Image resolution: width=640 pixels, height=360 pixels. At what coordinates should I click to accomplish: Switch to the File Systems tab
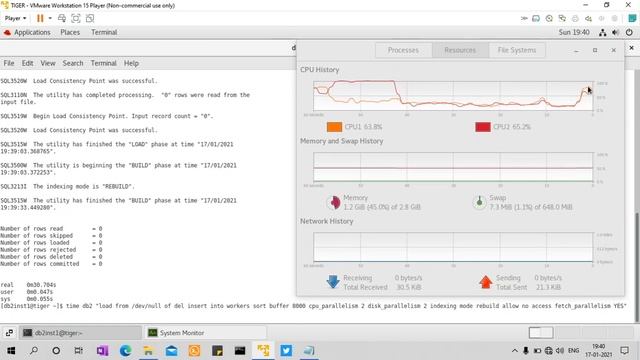tap(517, 50)
